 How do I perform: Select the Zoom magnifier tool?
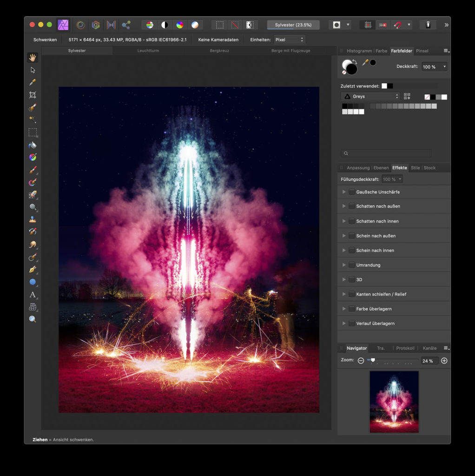pyautogui.click(x=33, y=319)
